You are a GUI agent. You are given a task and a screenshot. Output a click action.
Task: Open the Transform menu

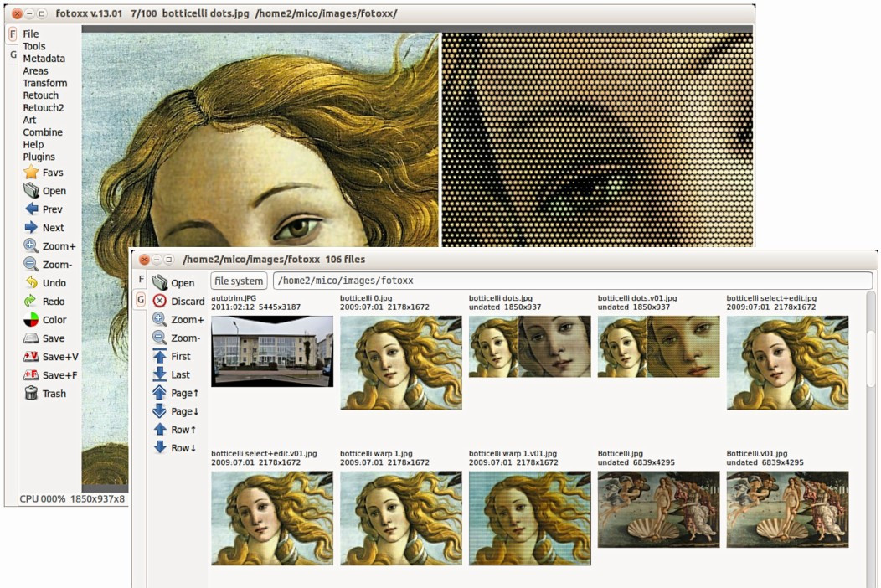[45, 83]
